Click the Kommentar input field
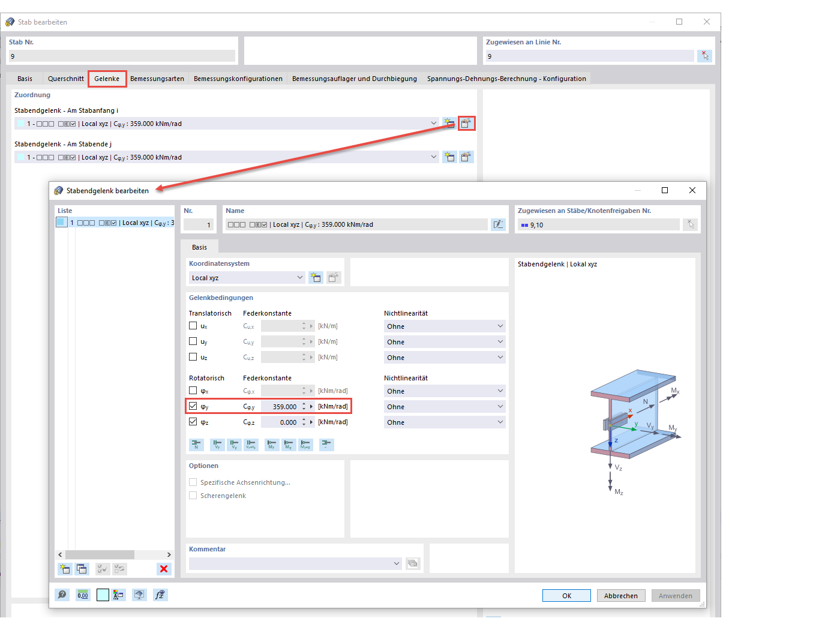The width and height of the screenshot is (840, 630). click(x=288, y=563)
